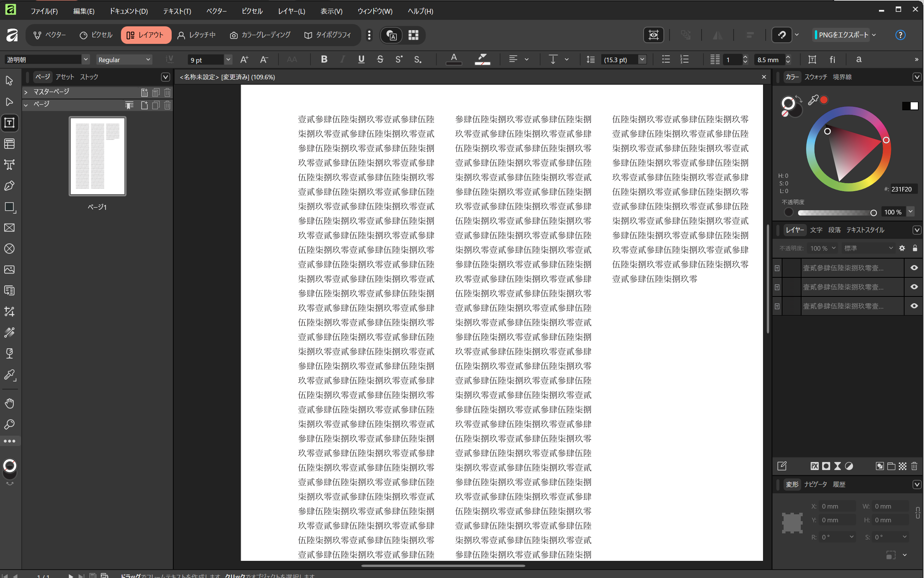Hide the top 壹貳參肆 text layer
924x578 pixels.
point(914,267)
